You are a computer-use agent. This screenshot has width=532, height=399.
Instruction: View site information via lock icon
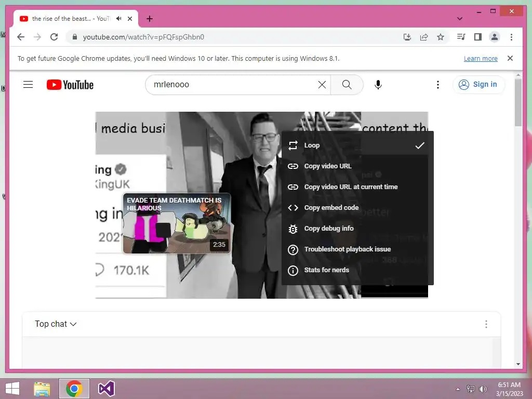click(x=75, y=37)
